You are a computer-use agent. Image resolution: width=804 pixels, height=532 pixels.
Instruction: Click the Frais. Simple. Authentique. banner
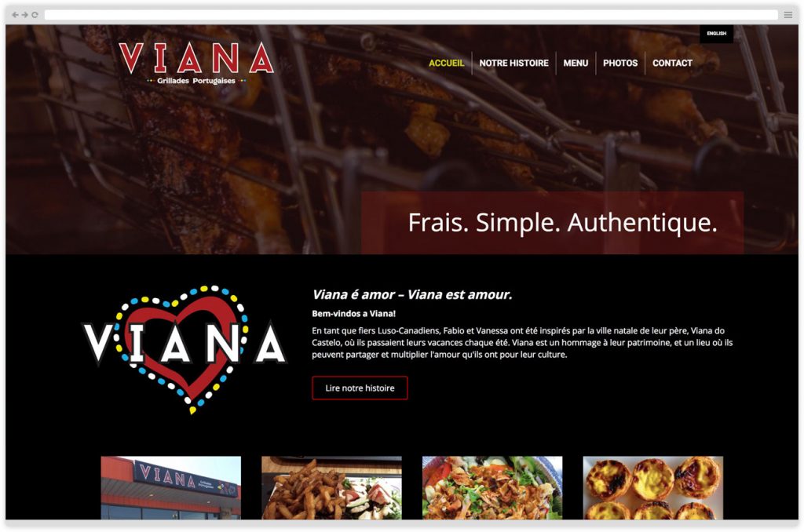point(552,222)
